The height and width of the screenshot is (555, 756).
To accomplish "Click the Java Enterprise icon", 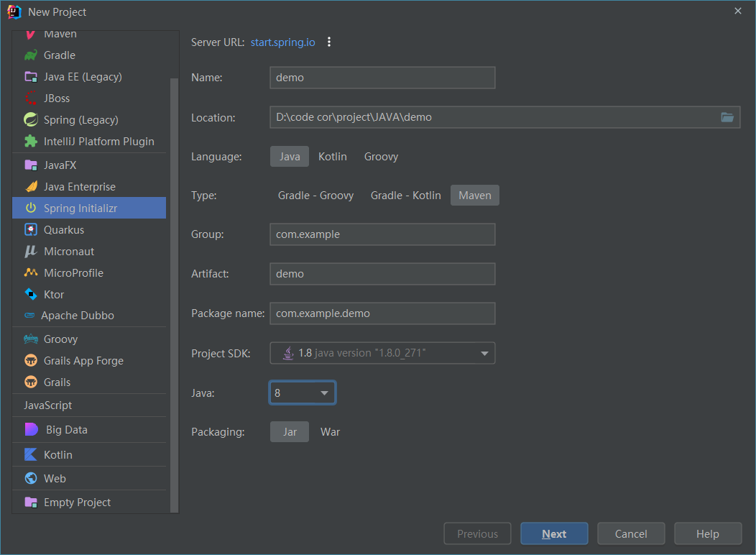I will point(31,187).
